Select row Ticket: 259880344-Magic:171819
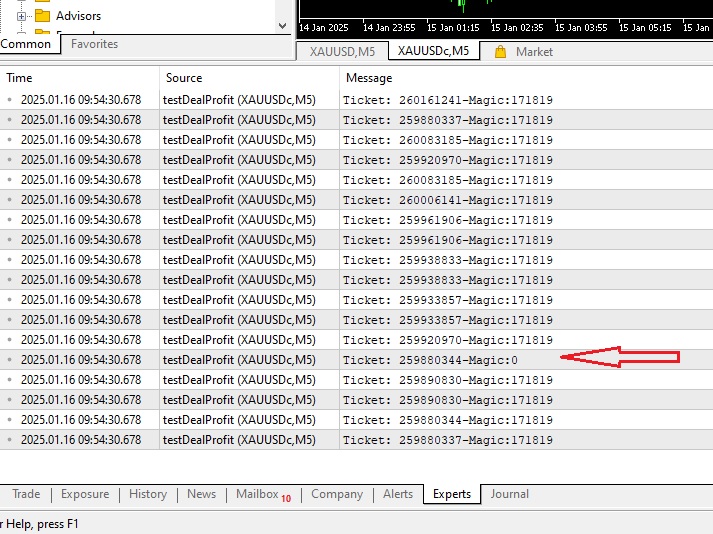The image size is (713, 534). coord(356,420)
